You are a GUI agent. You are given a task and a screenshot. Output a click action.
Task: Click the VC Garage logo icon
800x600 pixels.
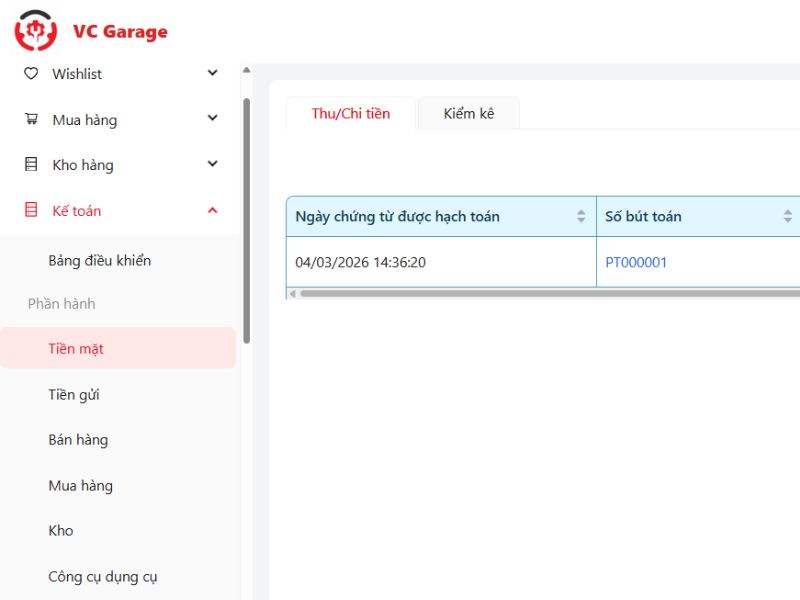coord(36,31)
